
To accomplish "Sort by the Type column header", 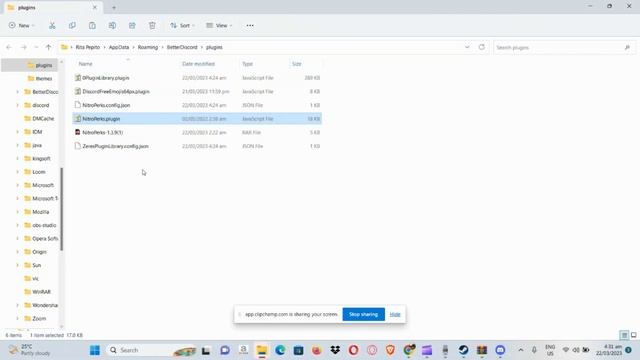I will coord(247,64).
